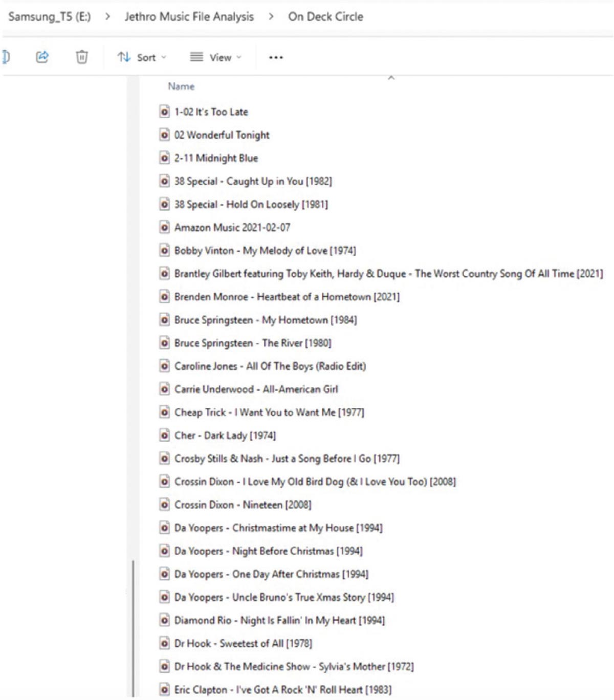Select icon of Crossin Dixon - I Love My Old Bird Dog
Viewport: 614px width, 700px height.
(164, 482)
